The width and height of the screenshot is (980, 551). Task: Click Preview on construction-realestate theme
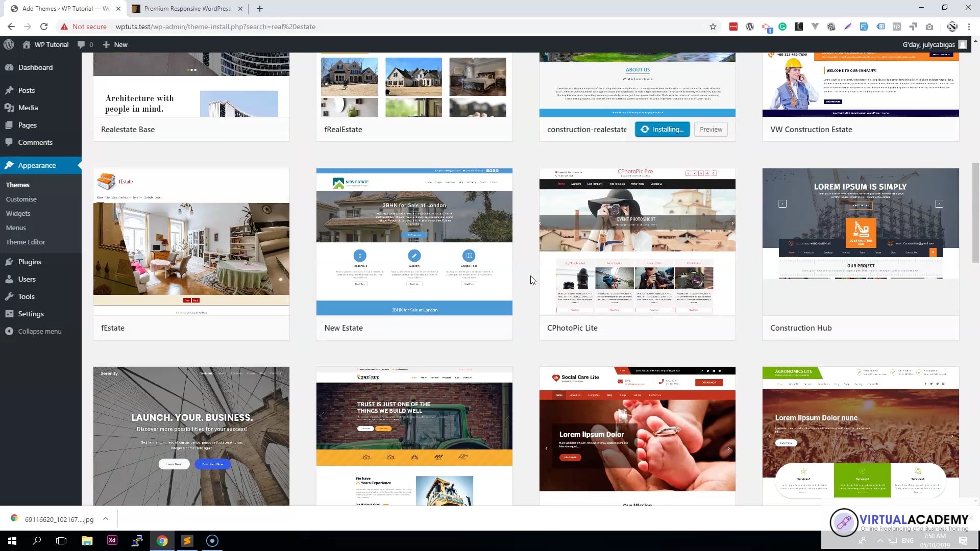pyautogui.click(x=710, y=130)
